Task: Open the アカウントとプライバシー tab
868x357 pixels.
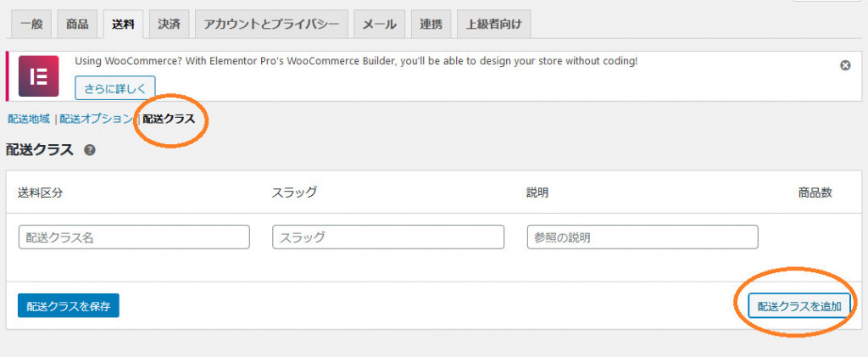Action: pos(271,25)
